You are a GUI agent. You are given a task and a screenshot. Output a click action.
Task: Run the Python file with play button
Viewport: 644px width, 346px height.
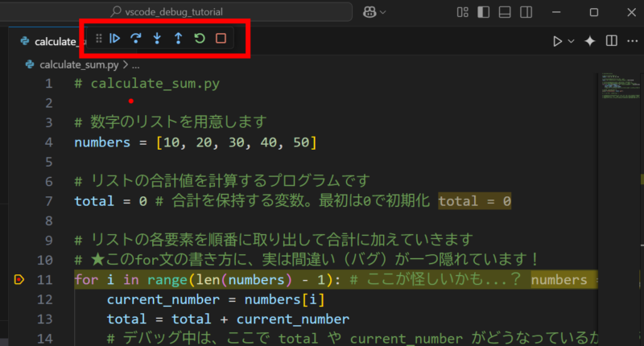(x=557, y=42)
